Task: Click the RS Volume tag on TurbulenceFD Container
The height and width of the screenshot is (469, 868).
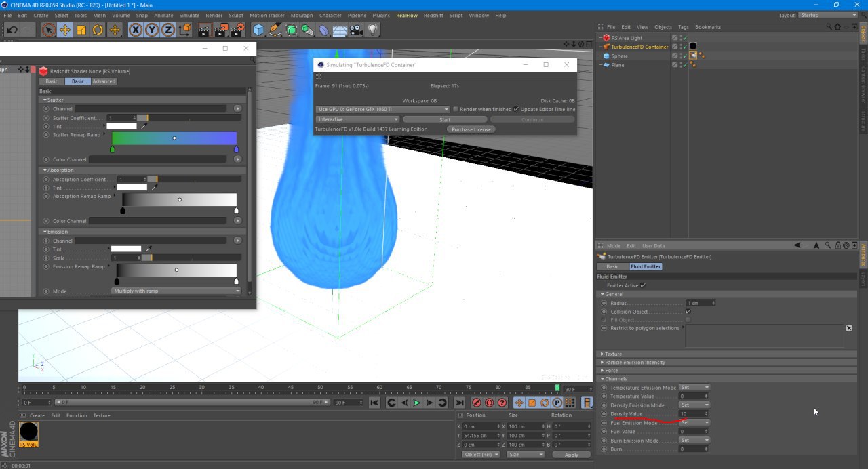Action: (x=693, y=47)
